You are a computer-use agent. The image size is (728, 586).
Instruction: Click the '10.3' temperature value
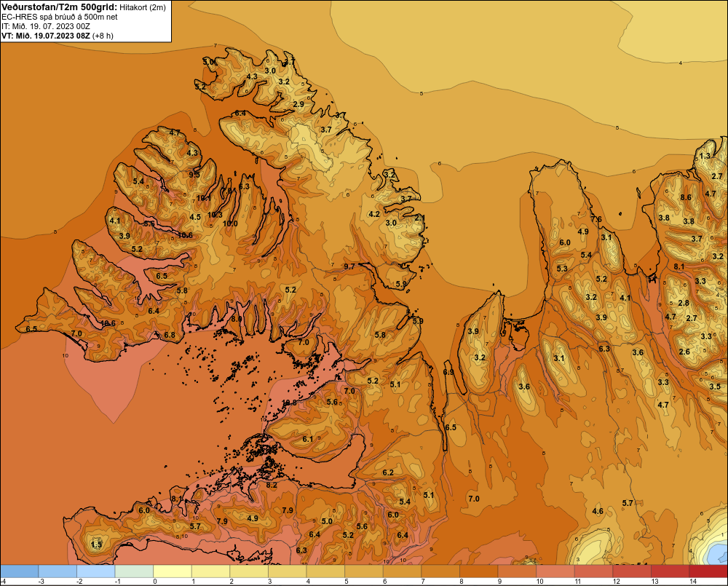click(215, 215)
